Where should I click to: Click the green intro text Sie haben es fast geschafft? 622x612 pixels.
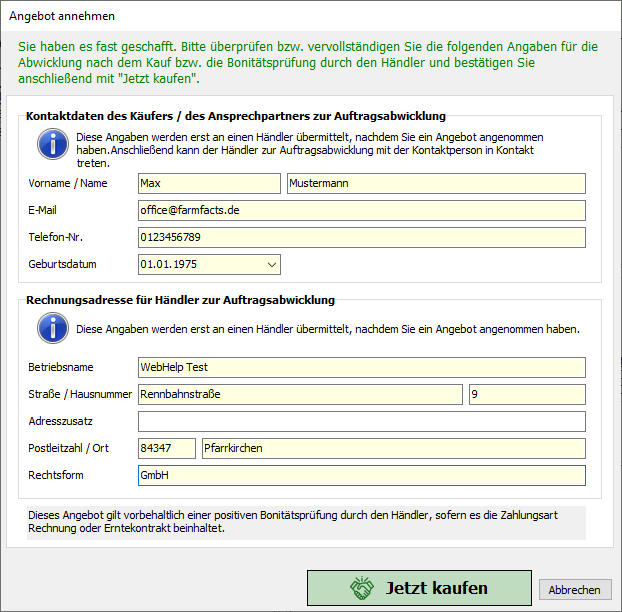308,63
